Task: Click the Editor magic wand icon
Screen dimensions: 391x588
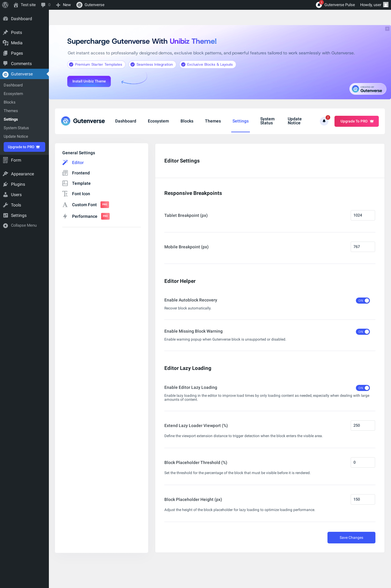Action: (x=65, y=163)
